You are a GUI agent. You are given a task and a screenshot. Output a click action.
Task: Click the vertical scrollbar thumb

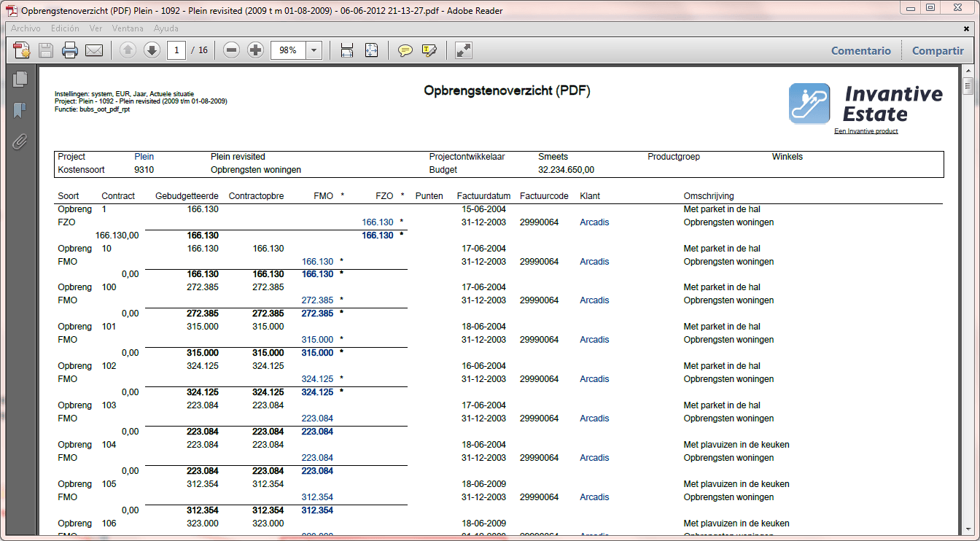tap(968, 87)
